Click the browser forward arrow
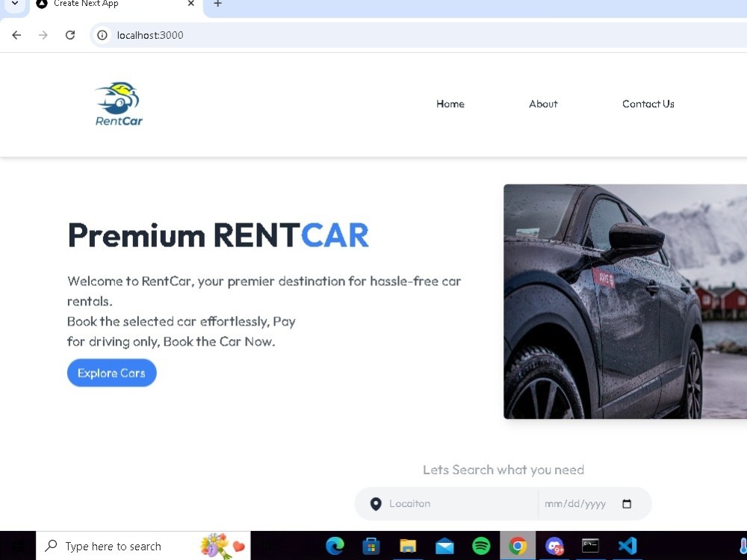The height and width of the screenshot is (560, 747). pos(43,35)
